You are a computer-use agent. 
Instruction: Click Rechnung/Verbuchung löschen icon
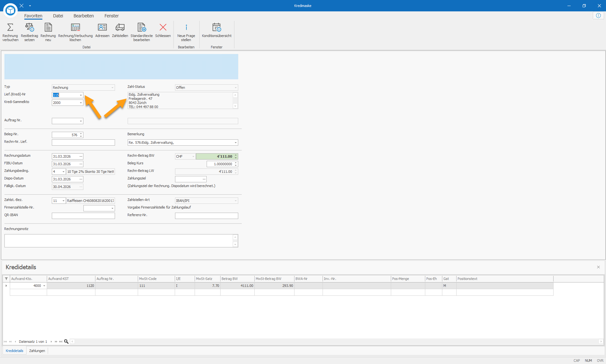coord(75,27)
